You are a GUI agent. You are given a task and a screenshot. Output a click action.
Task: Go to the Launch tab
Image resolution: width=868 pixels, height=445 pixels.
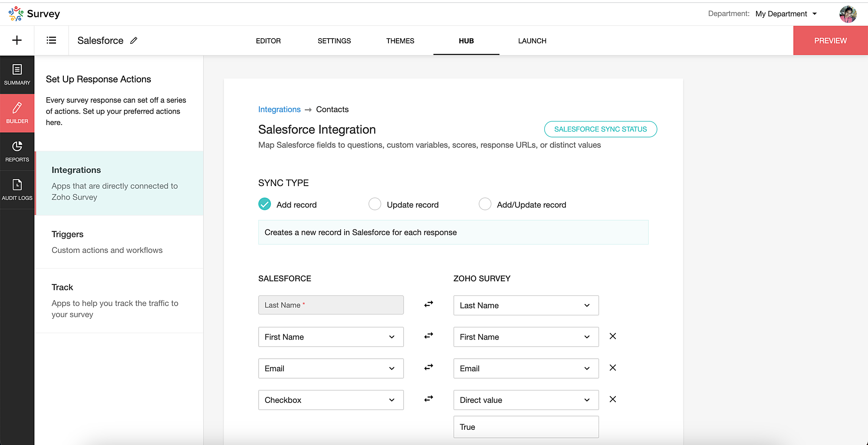coord(532,41)
